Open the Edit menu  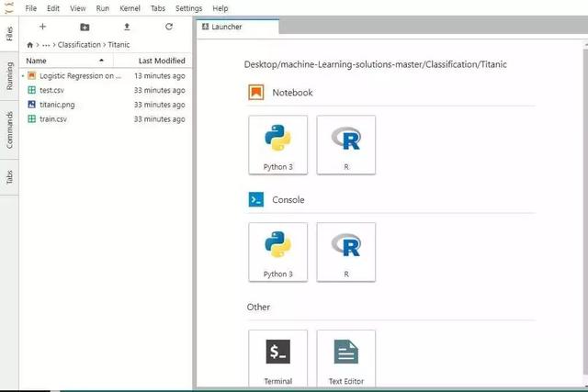click(53, 8)
